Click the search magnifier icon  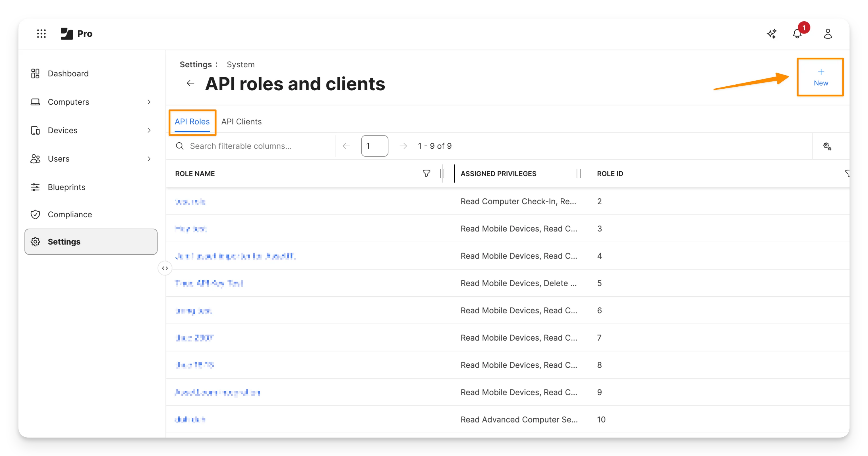[180, 146]
